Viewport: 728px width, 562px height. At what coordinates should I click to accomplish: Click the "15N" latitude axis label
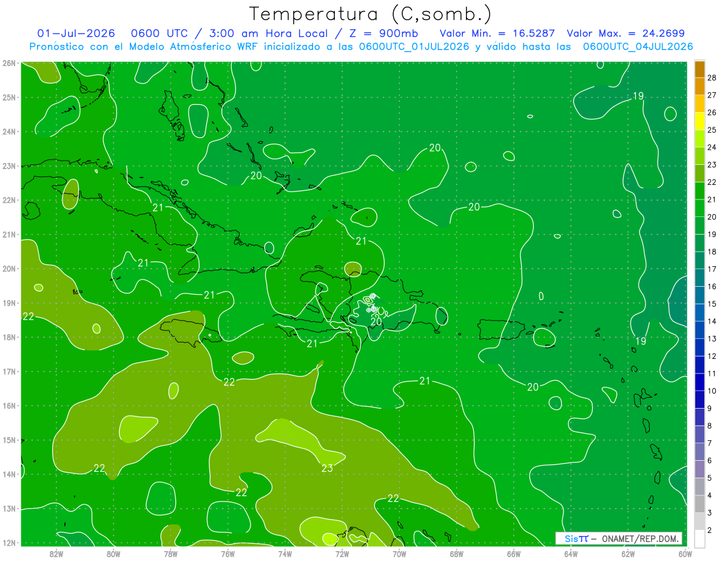click(x=9, y=440)
